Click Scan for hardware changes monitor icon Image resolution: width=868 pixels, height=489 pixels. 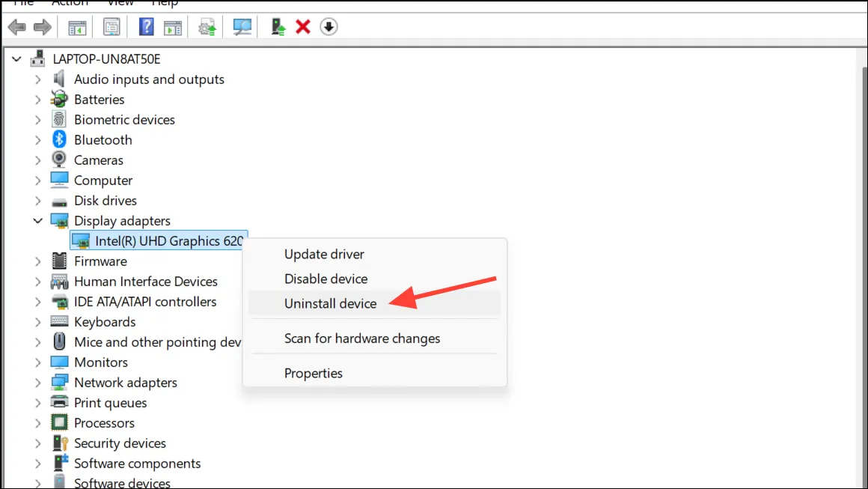coord(242,26)
